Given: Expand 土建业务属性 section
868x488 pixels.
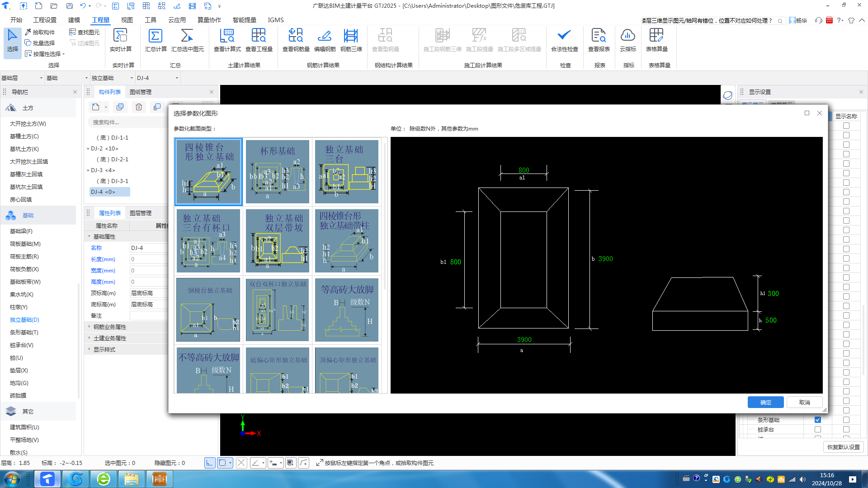Looking at the screenshot, I should coord(89,338).
